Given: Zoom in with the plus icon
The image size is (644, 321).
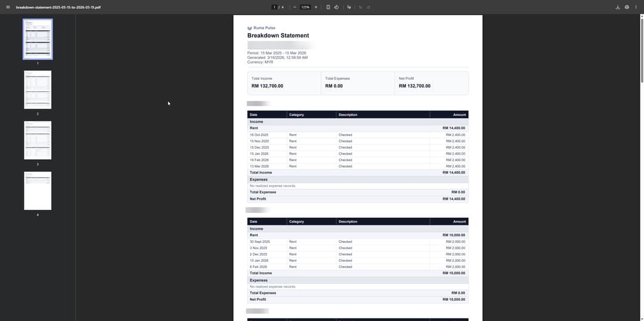Looking at the screenshot, I should click(x=316, y=7).
